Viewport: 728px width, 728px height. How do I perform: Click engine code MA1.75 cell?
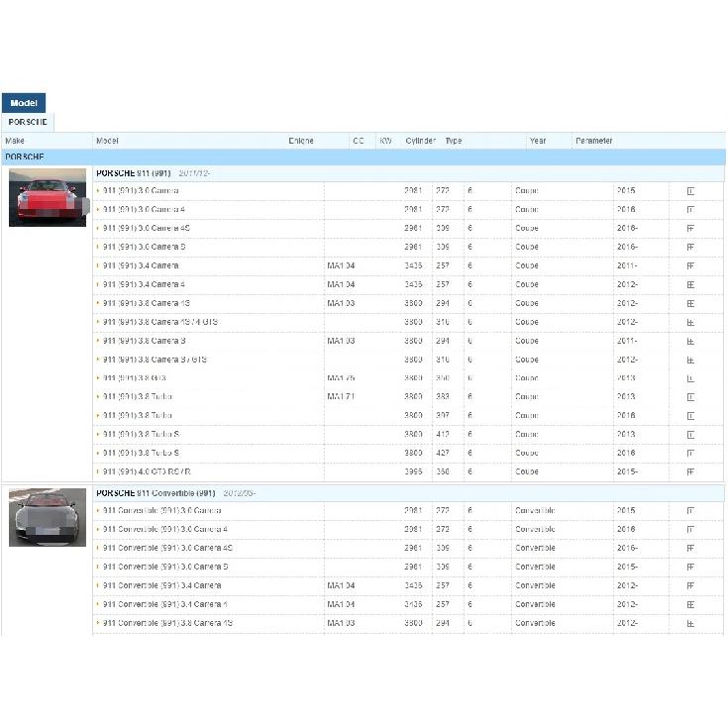tap(341, 378)
